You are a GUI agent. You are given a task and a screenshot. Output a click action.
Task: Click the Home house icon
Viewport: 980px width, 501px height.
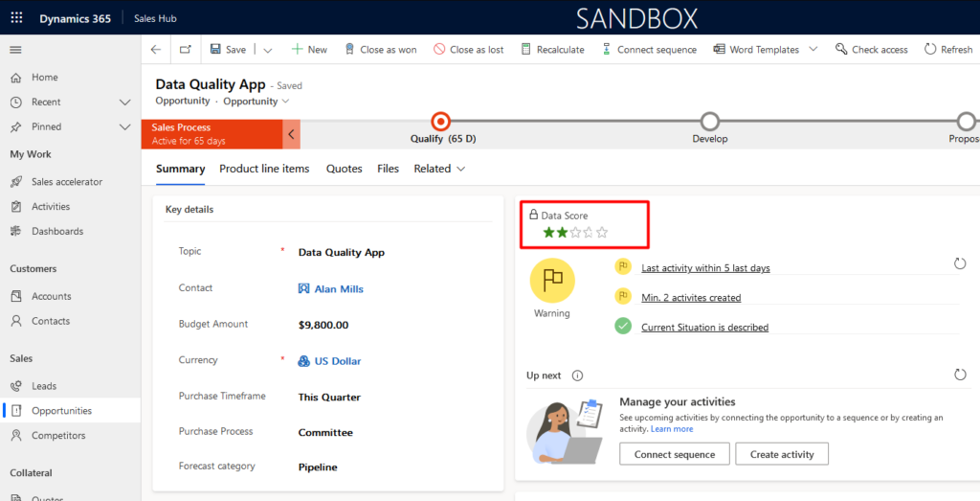(17, 78)
